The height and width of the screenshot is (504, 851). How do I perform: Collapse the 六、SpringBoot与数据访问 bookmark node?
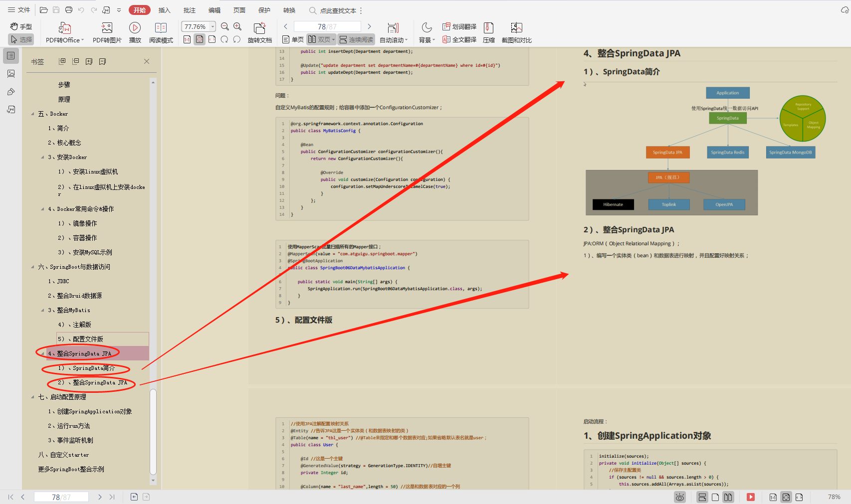tap(33, 267)
